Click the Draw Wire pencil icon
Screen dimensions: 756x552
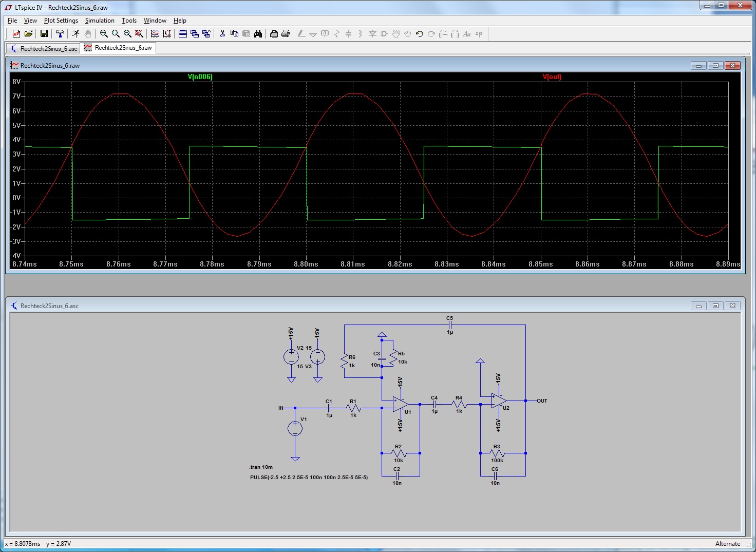[x=301, y=34]
